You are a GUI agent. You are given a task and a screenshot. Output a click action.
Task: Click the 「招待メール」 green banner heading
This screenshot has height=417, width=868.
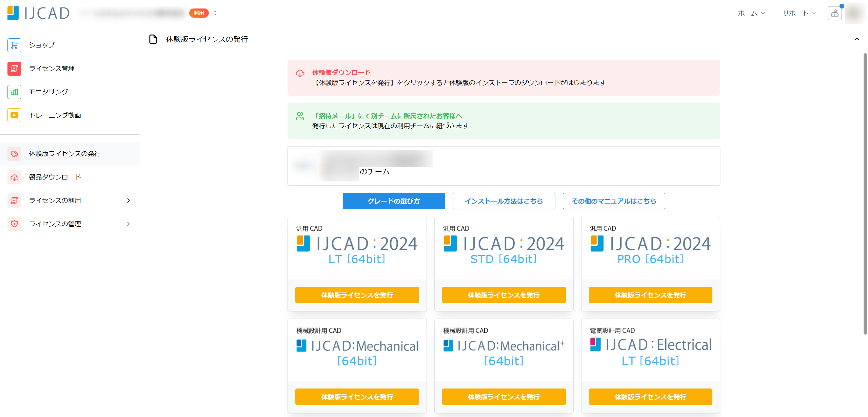click(387, 116)
